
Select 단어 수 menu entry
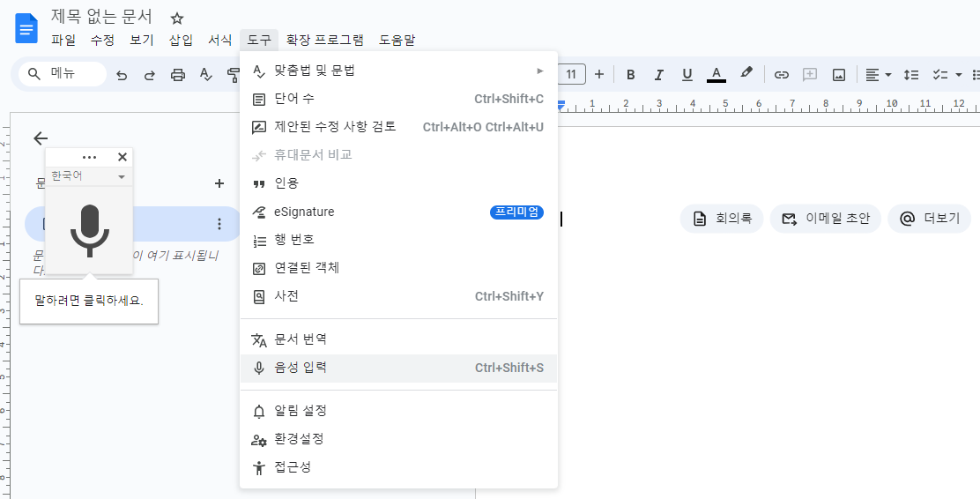point(398,99)
